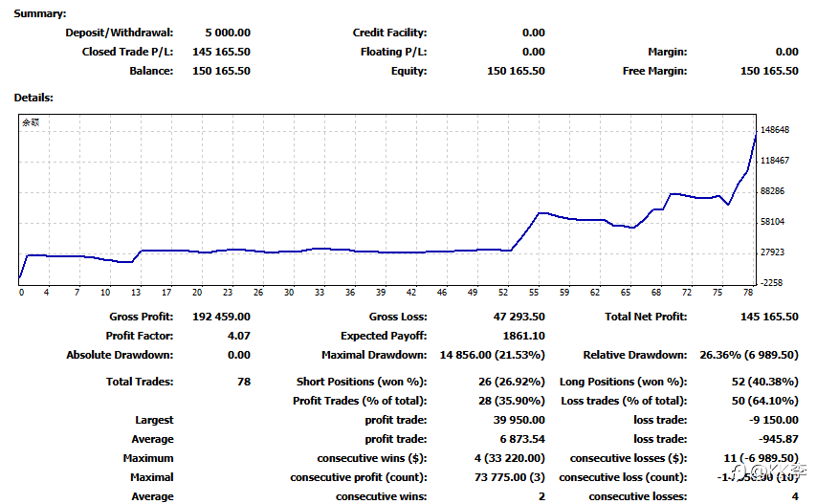Click average loss trade value -945.87
Viewport: 817px width, 504px height.
[778, 439]
